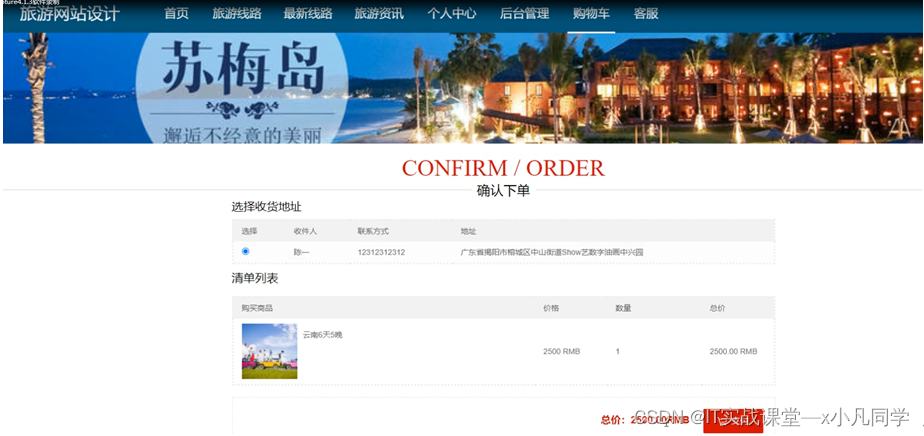The width and height of the screenshot is (924, 436).
Task: Click the 地址 column header
Action: 468,232
